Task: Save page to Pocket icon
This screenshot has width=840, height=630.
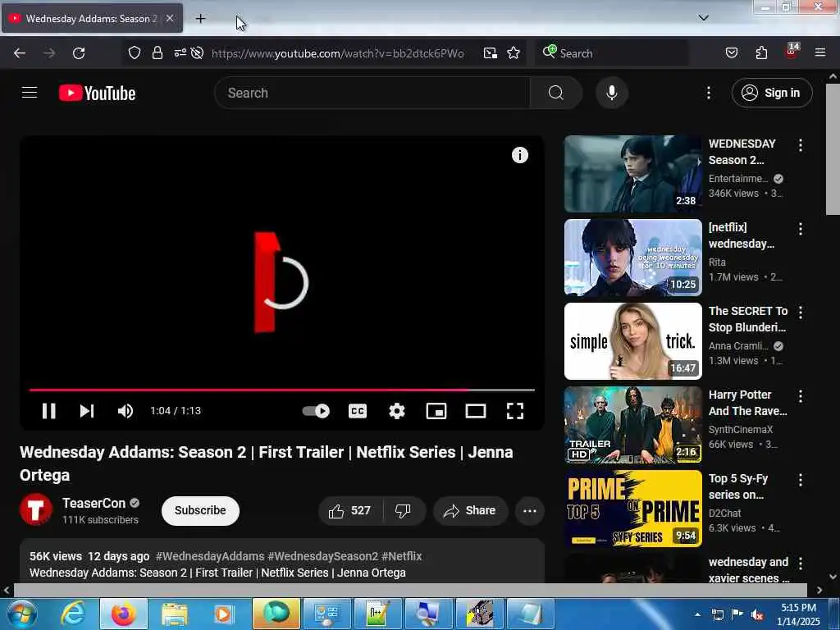Action: click(x=731, y=53)
